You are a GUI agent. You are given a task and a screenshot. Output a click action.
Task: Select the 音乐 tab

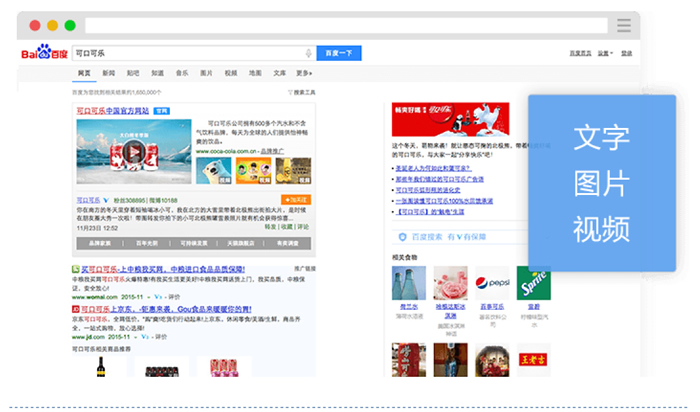click(182, 73)
